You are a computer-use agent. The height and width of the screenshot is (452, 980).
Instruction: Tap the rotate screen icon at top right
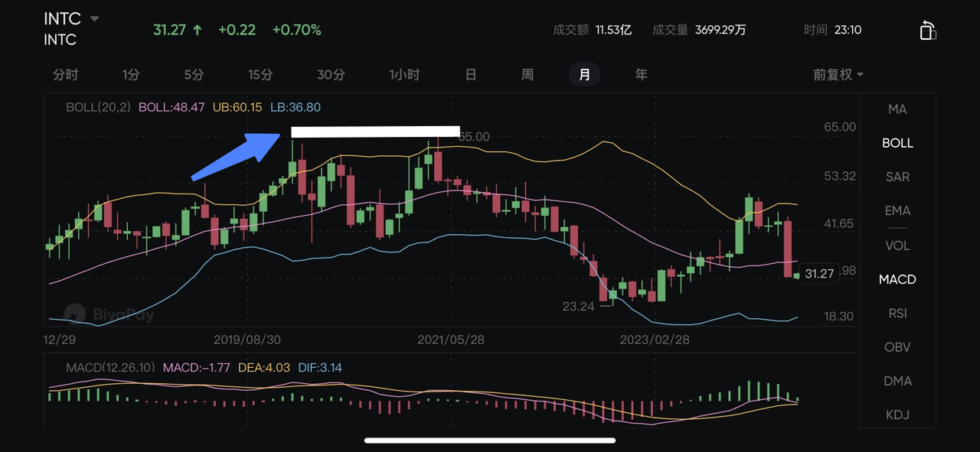click(927, 30)
